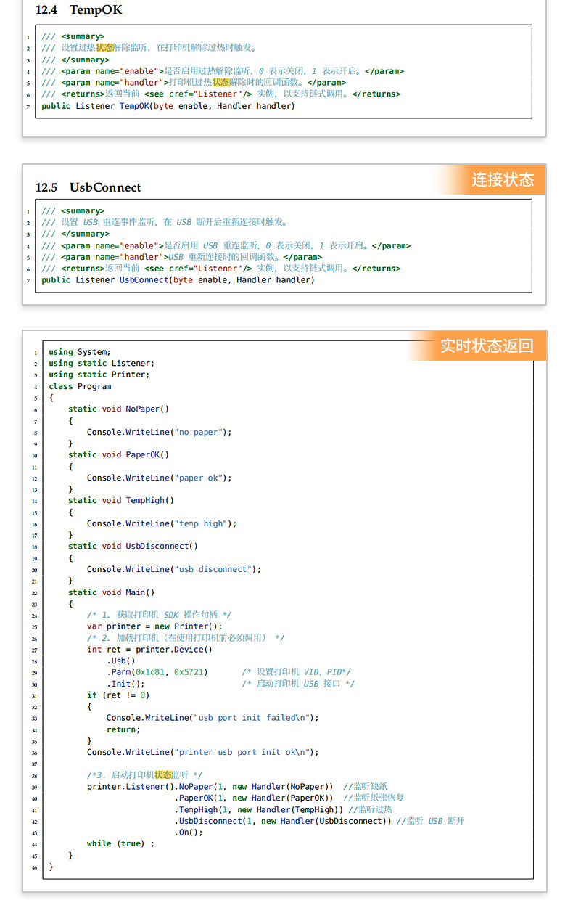The image size is (573, 924).
Task: Click the "static void TempHigh()" declaration
Action: pos(121,500)
